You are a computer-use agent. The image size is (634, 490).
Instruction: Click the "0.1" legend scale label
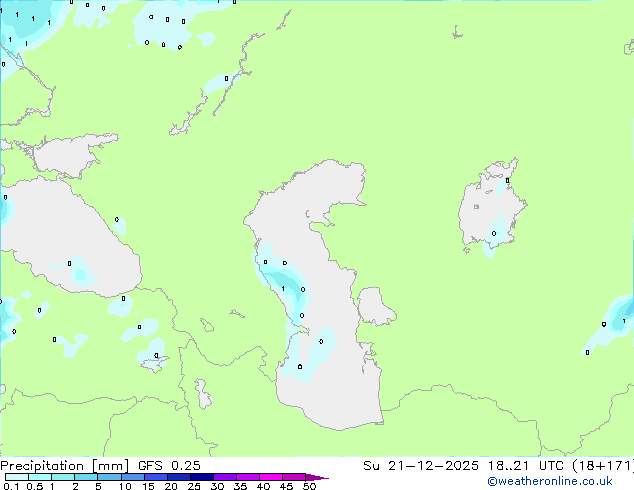pyautogui.click(x=11, y=486)
